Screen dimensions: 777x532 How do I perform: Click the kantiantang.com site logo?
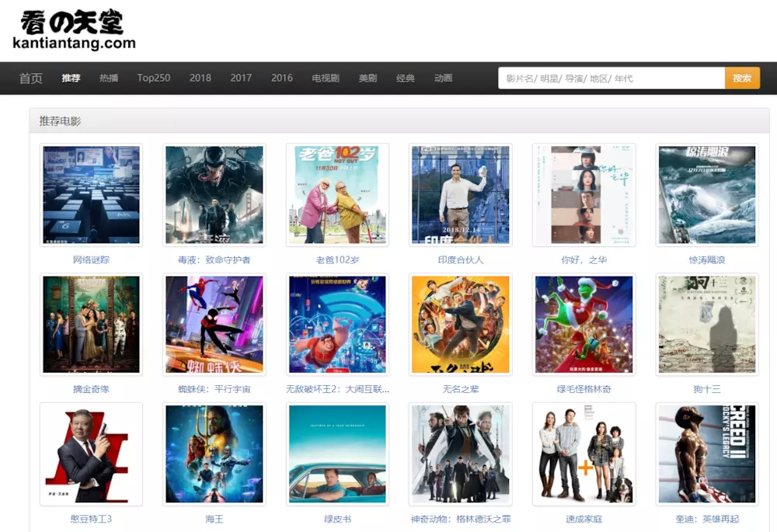pyautogui.click(x=74, y=30)
